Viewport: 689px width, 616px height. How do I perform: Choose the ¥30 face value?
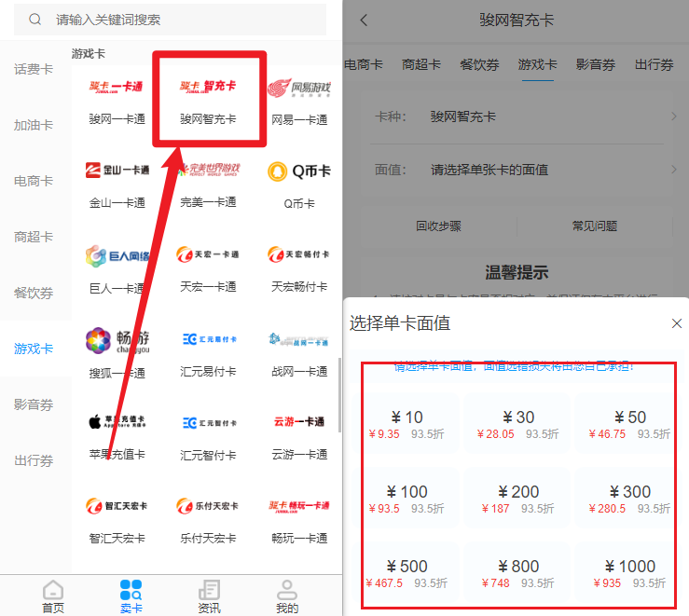(x=518, y=424)
